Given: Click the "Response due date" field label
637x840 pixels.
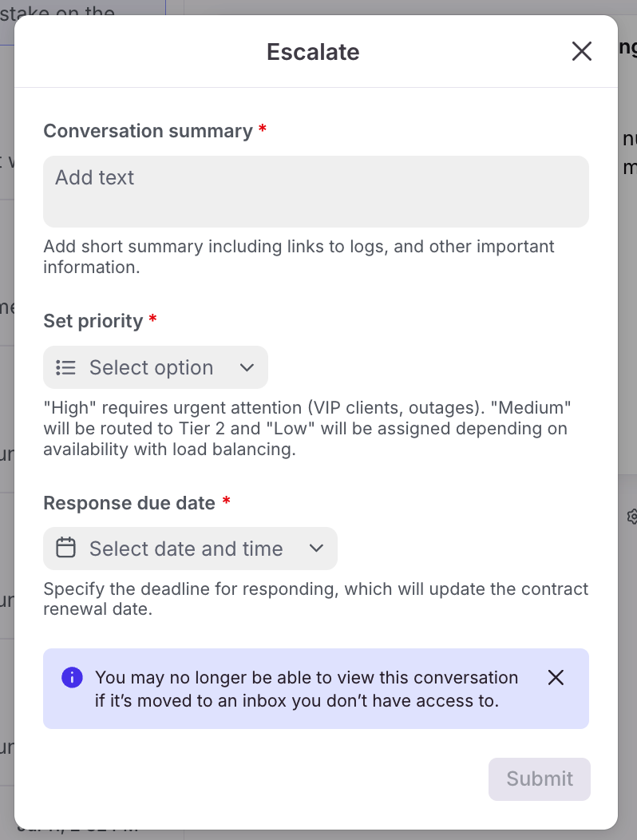Looking at the screenshot, I should (x=129, y=503).
